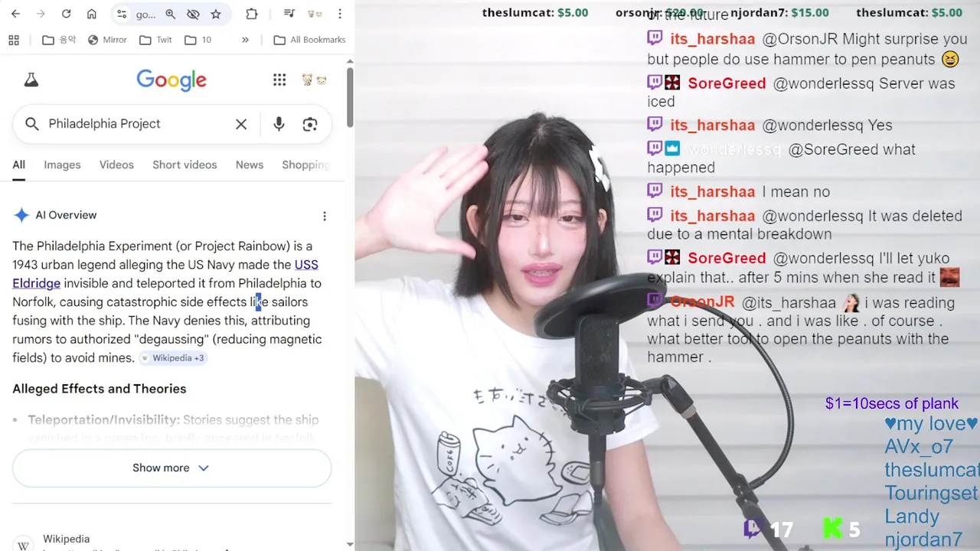Image resolution: width=980 pixels, height=551 pixels.
Task: Reload the current page
Action: [66, 14]
